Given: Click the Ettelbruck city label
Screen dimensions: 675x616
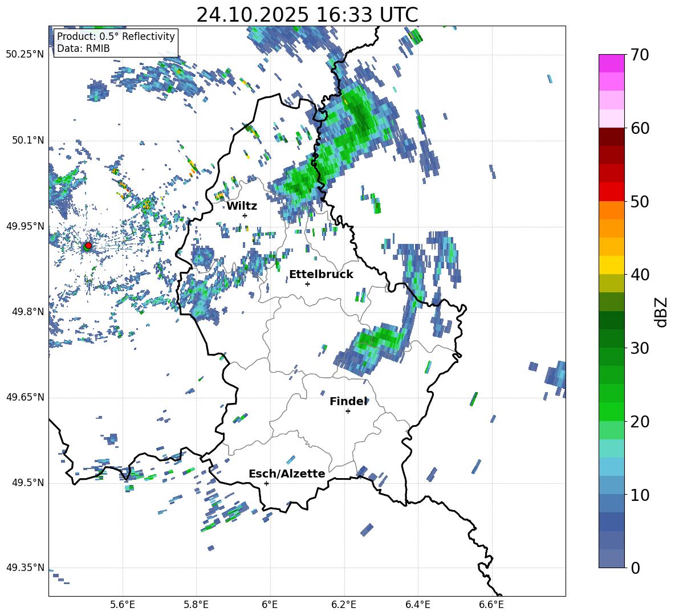Looking at the screenshot, I should pos(321,275).
